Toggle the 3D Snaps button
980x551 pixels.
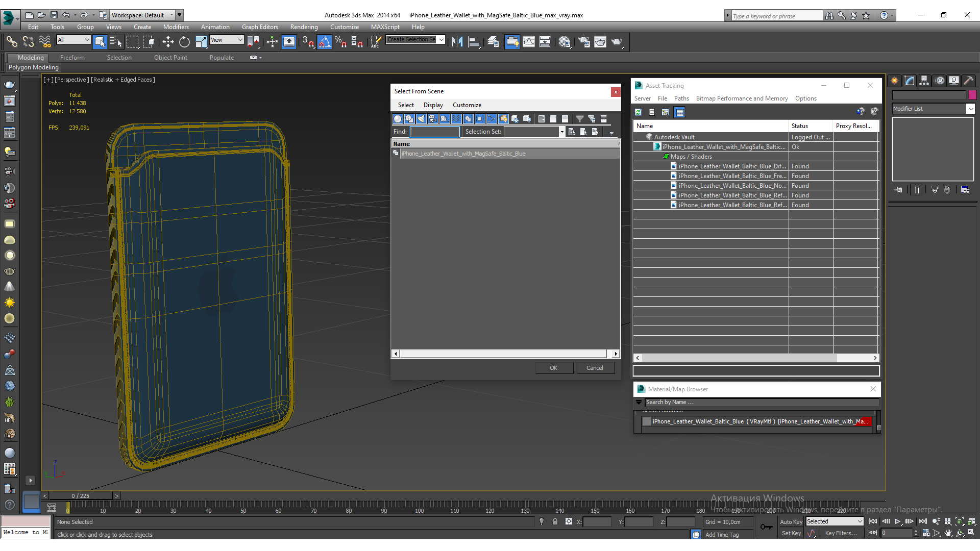pos(308,41)
